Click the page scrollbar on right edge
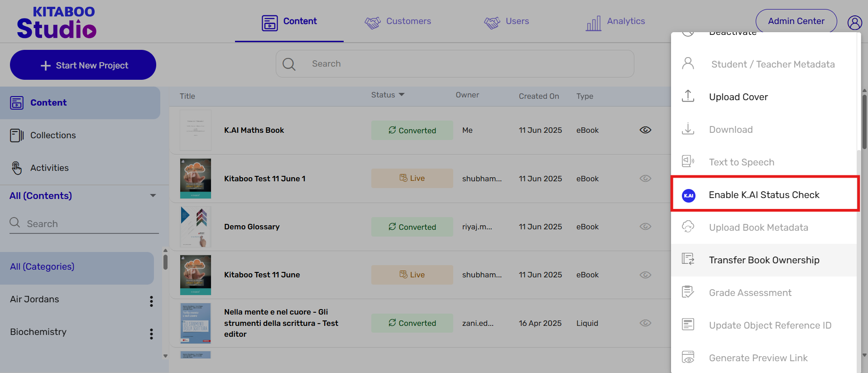 [x=864, y=121]
